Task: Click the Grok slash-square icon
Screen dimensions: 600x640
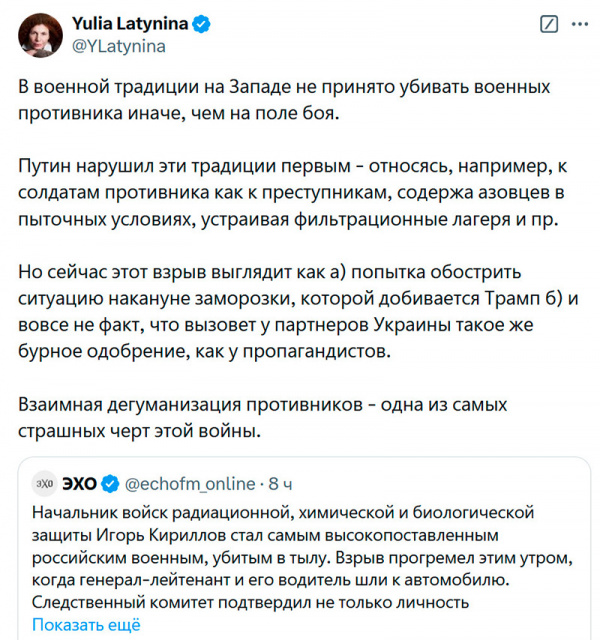Action: (549, 24)
